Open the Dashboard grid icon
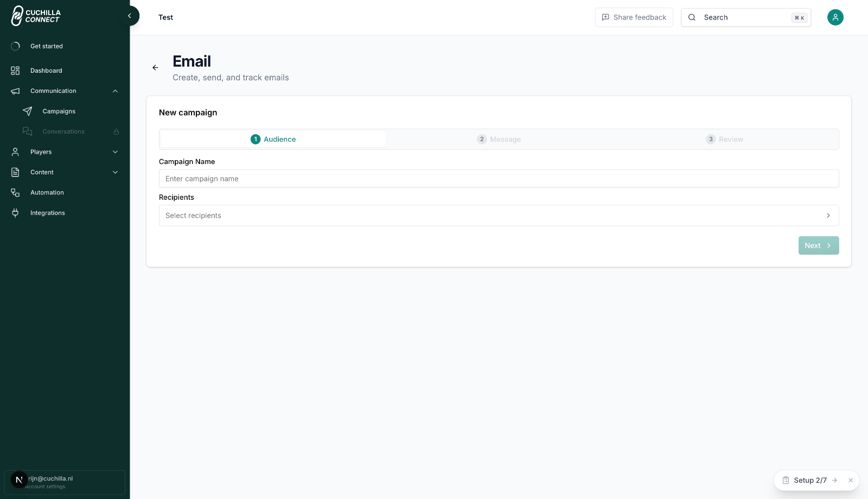 pos(15,71)
